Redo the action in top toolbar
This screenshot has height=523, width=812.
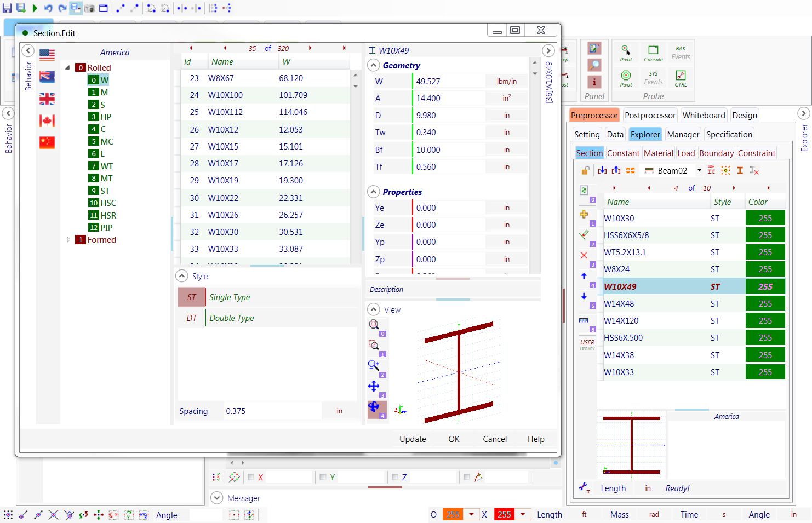tap(62, 8)
